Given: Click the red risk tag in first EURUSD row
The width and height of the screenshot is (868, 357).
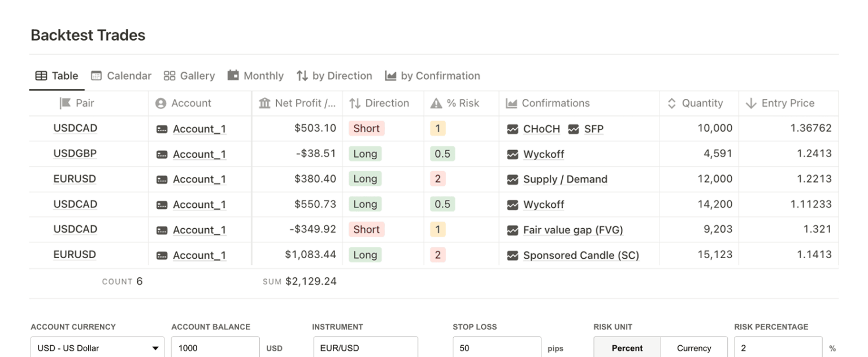Looking at the screenshot, I should tap(437, 179).
